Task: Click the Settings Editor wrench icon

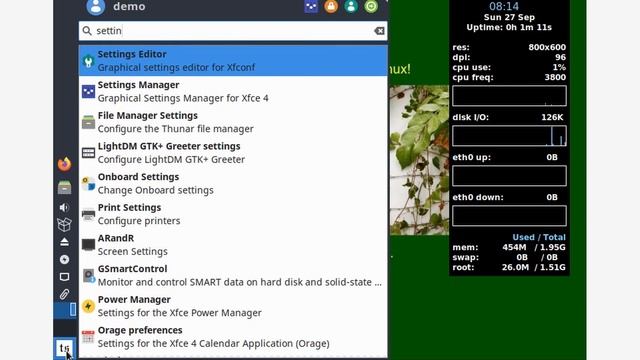Action: click(x=88, y=61)
